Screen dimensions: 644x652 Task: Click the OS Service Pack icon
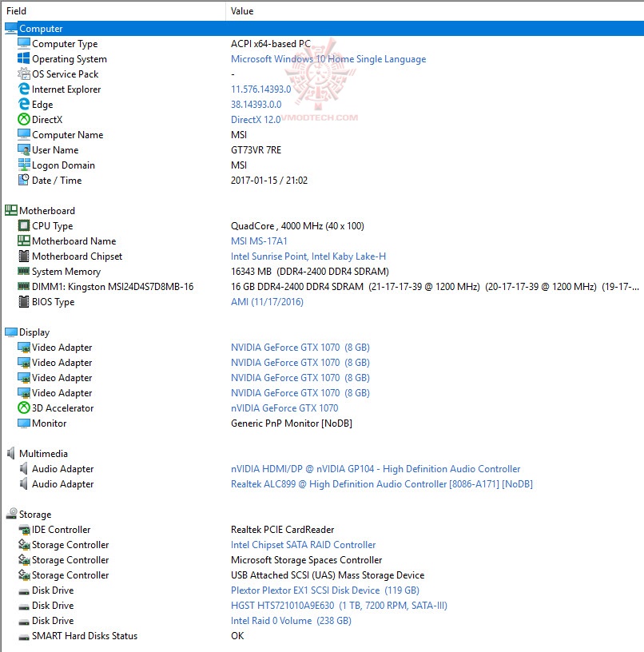(24, 74)
